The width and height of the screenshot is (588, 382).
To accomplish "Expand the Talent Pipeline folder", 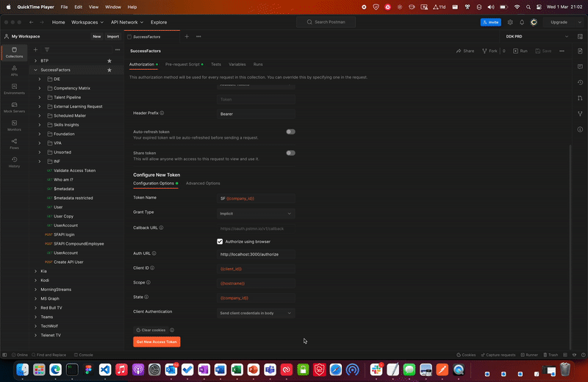I will pyautogui.click(x=40, y=97).
